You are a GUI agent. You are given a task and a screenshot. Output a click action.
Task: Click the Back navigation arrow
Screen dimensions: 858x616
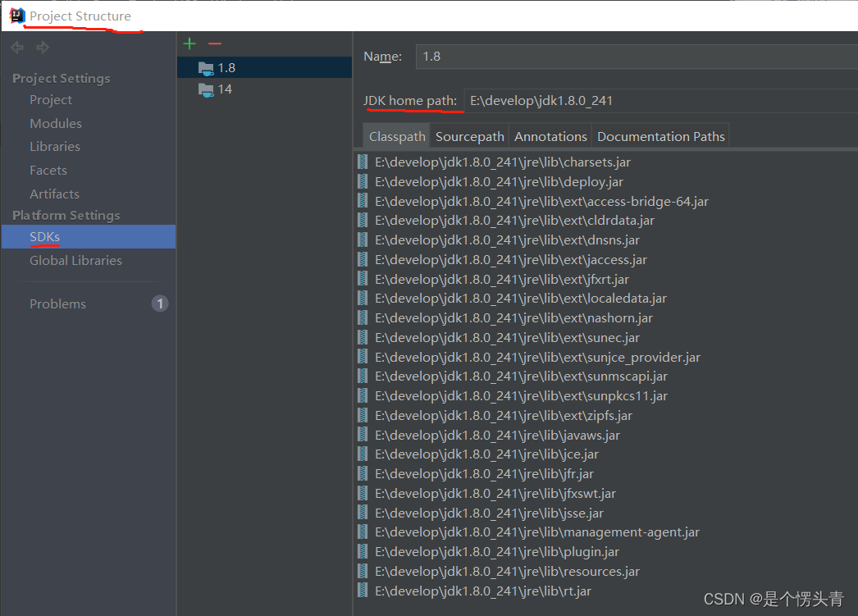click(x=17, y=48)
